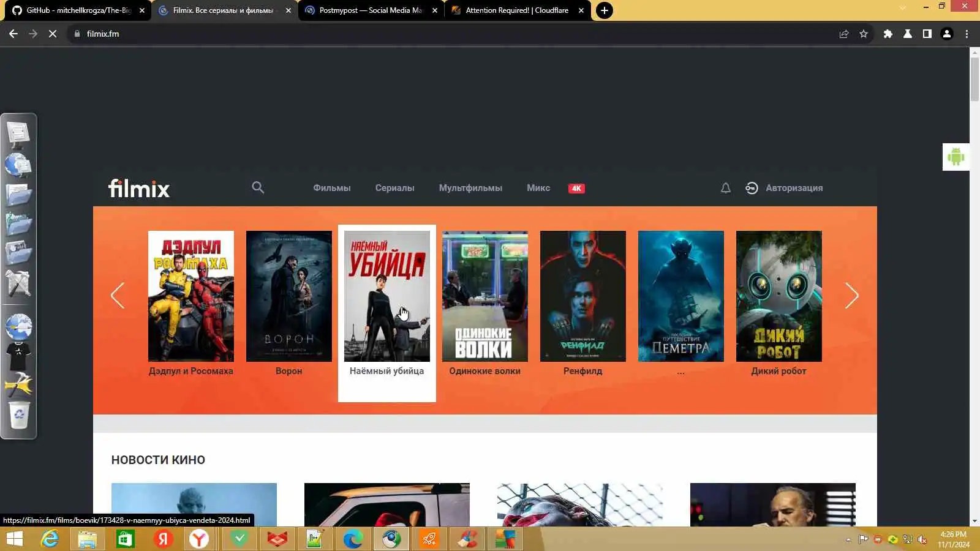Open Windows Store from the taskbar
The height and width of the screenshot is (551, 980).
125,539
